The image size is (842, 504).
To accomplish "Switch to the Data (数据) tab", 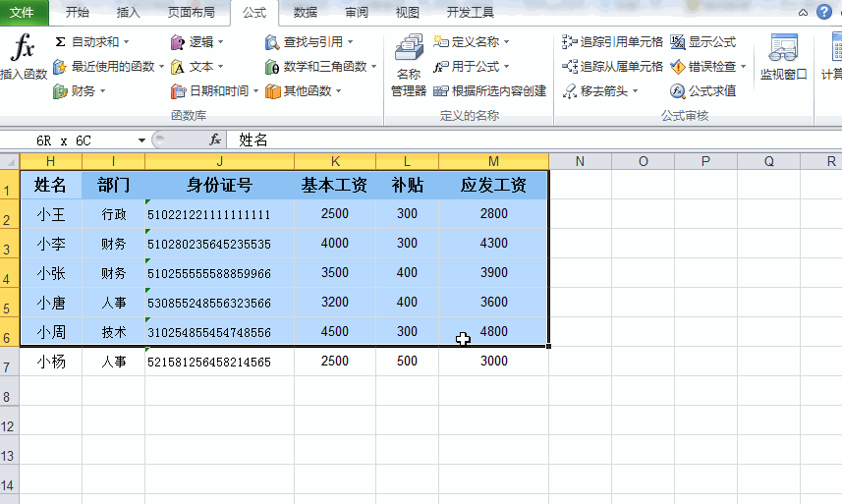I will tap(306, 13).
